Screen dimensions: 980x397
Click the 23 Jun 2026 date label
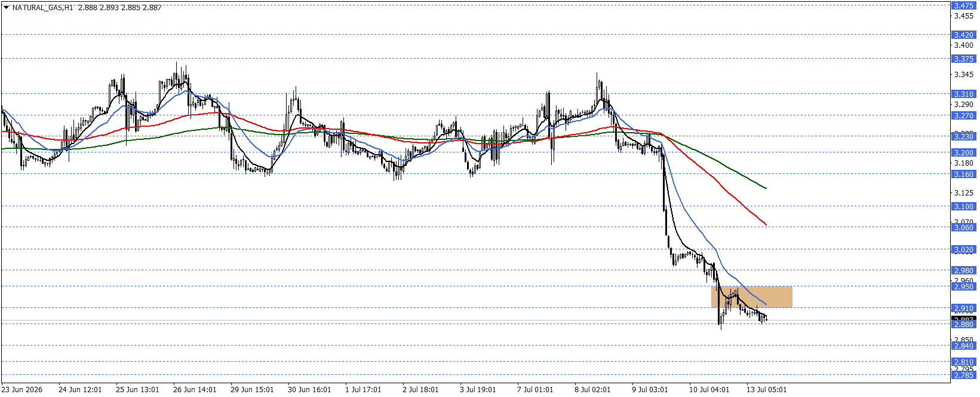click(x=22, y=389)
